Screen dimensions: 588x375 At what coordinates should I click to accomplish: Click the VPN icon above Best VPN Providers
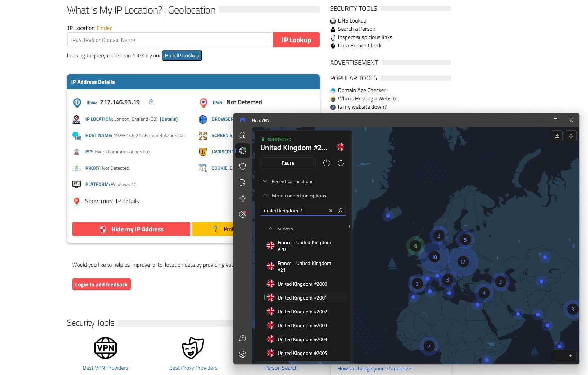tap(106, 348)
